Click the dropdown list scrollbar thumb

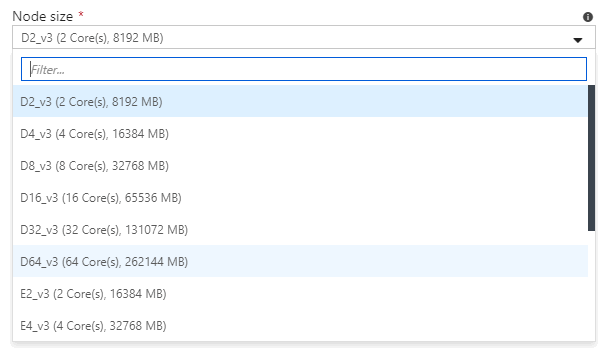591,158
